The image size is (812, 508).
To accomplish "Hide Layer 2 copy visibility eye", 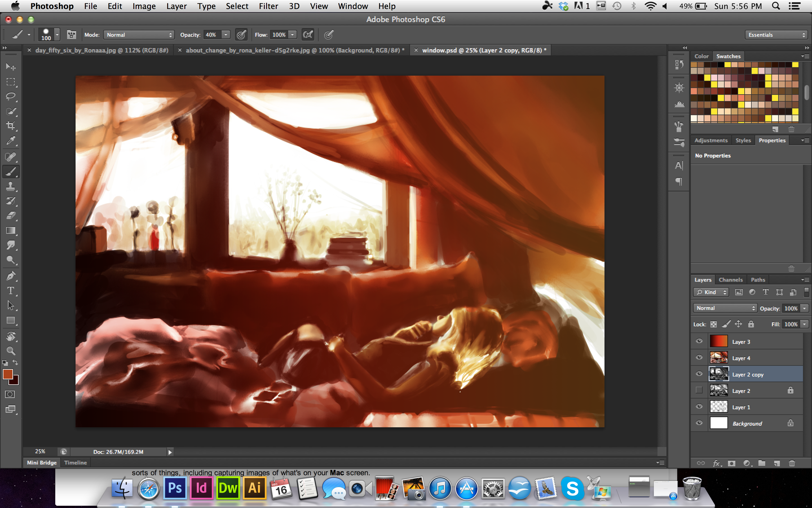I will [x=699, y=374].
